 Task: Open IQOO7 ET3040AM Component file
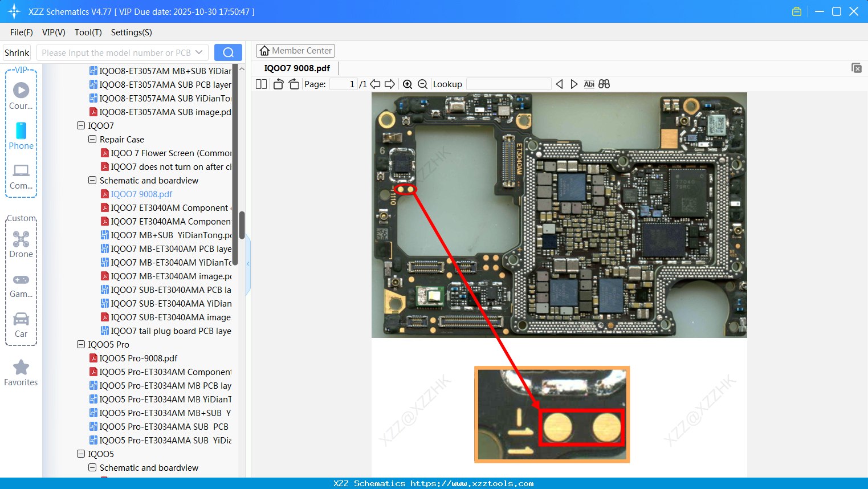166,207
